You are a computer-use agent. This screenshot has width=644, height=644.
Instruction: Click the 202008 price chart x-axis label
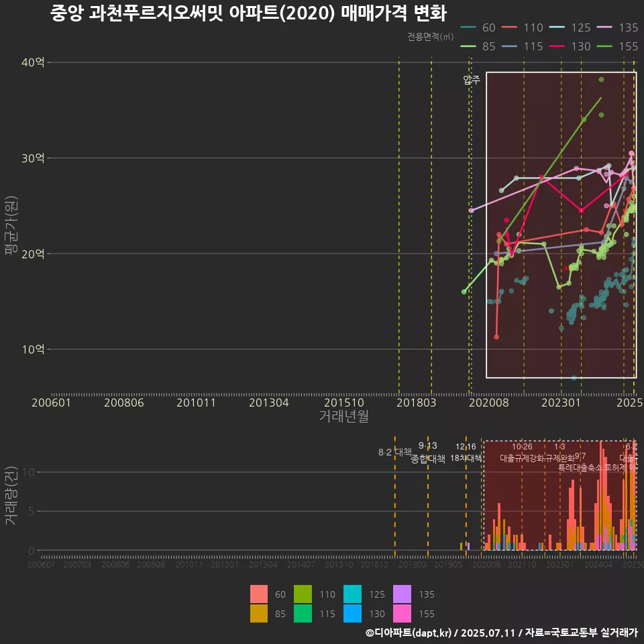tap(489, 402)
